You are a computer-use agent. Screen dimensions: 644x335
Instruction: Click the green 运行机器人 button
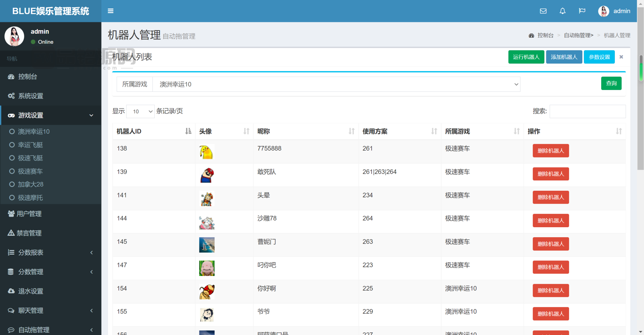526,57
